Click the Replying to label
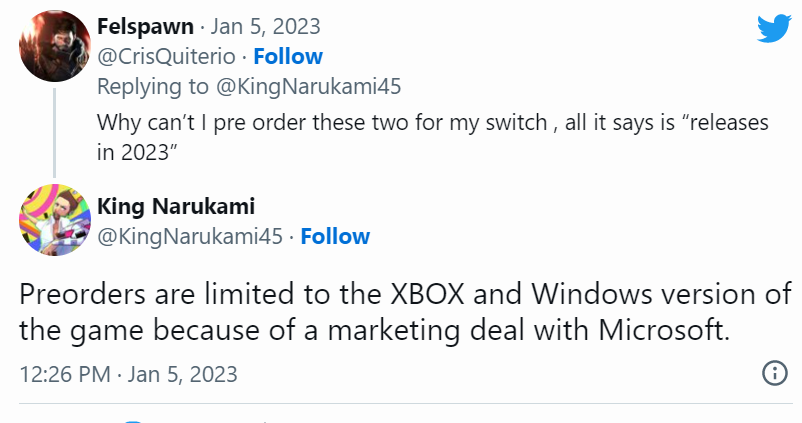The width and height of the screenshot is (802, 423). [152, 86]
